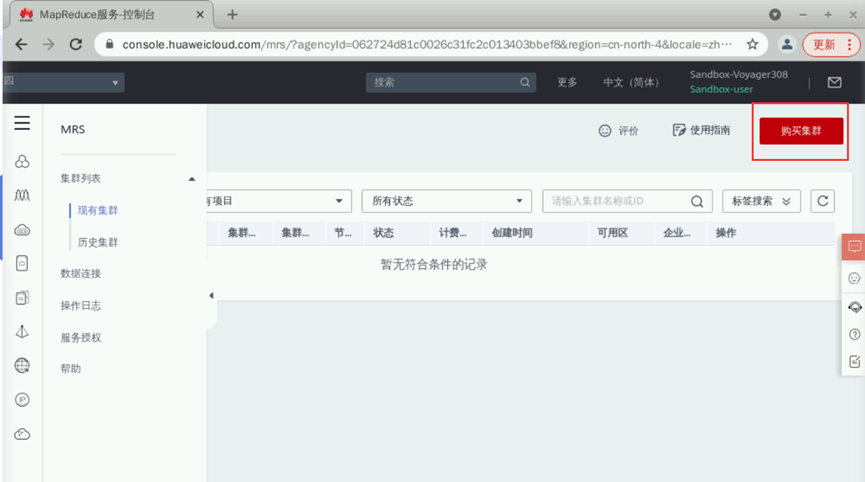Go back in browser history
This screenshot has width=865, height=482.
click(x=22, y=45)
